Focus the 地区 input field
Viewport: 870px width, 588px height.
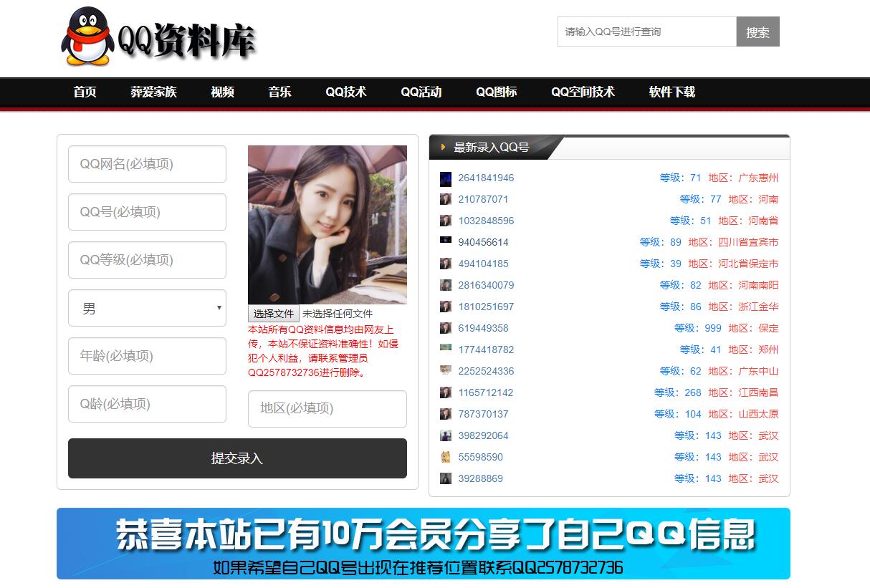click(328, 409)
